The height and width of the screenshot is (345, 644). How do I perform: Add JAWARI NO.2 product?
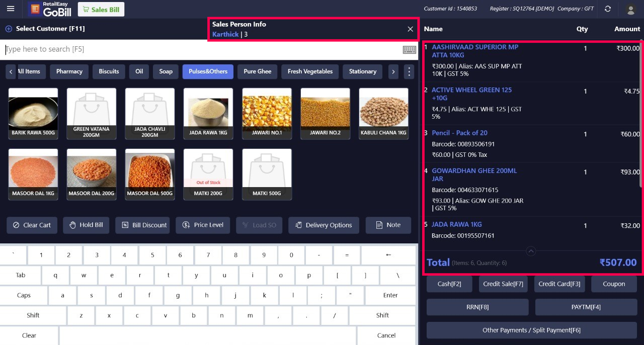coord(325,114)
